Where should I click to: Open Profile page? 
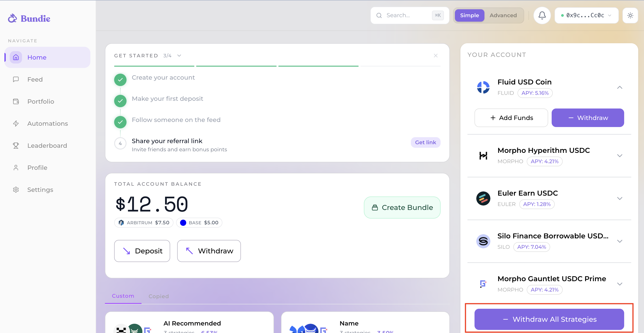click(47, 167)
